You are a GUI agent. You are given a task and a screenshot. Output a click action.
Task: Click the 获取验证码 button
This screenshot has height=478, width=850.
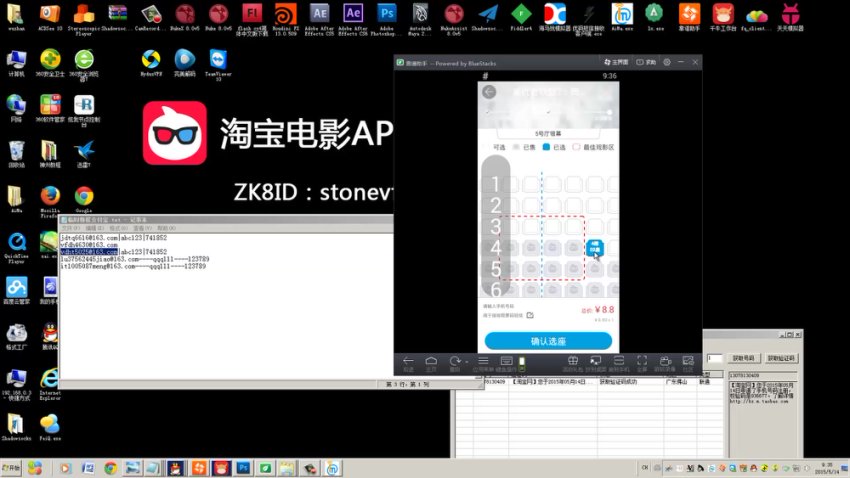(780, 358)
